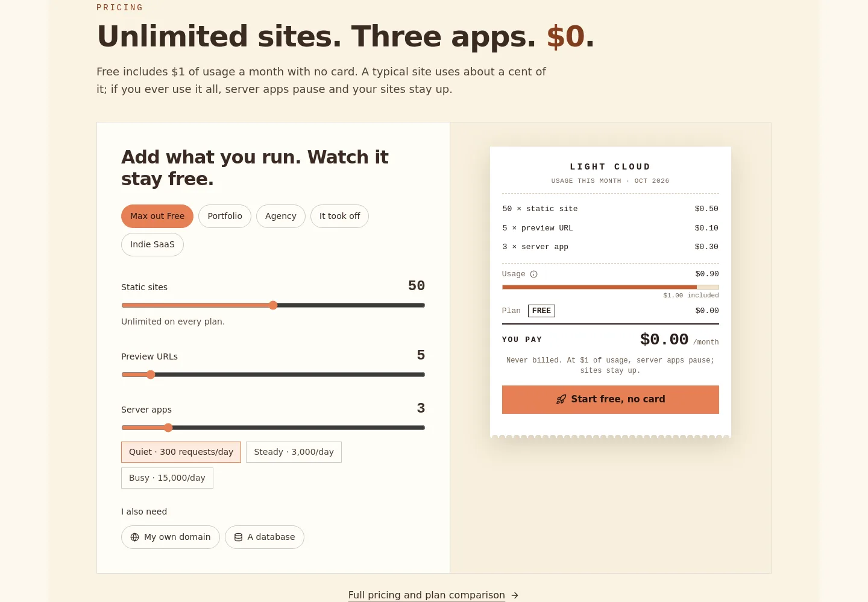
Task: Click the '50 × static site' receipt line
Action: (611, 209)
